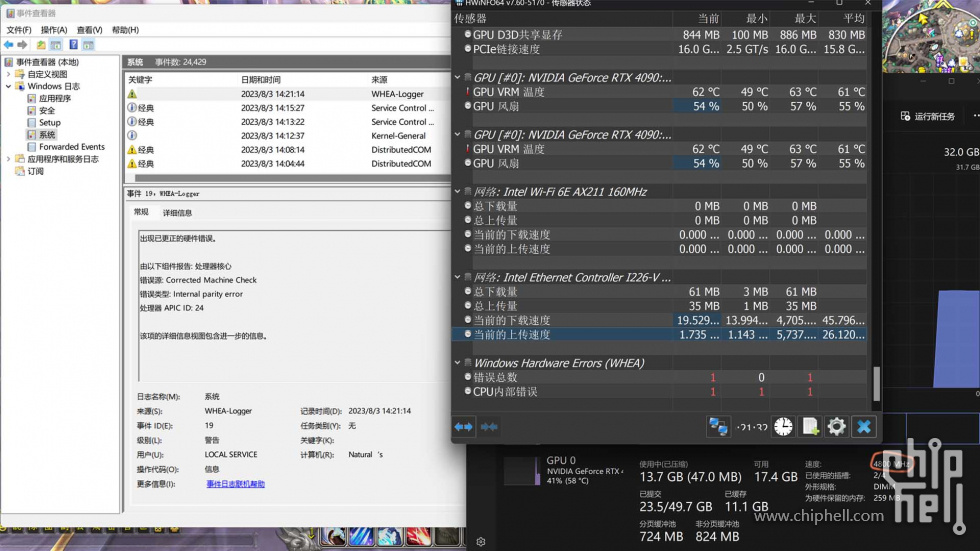Click the blue question mark help toolbar icon
980x551 pixels.
click(73, 45)
